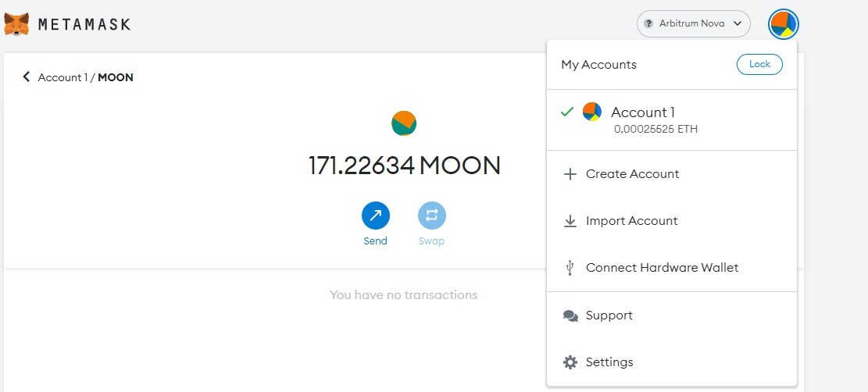Click the account avatar in header

point(784,25)
